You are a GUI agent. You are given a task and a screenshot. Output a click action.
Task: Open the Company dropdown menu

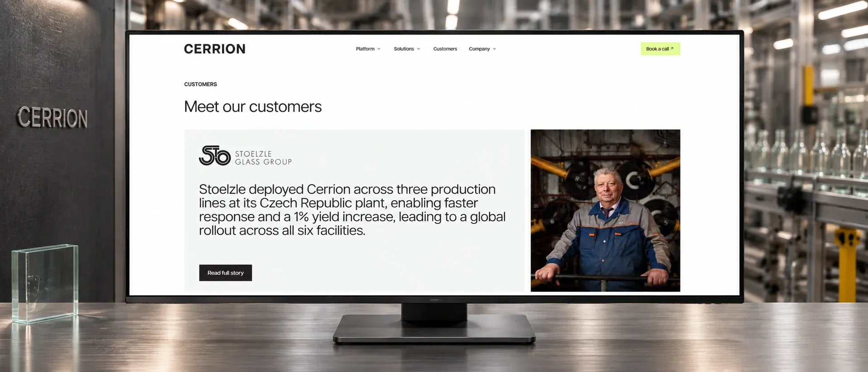click(482, 49)
